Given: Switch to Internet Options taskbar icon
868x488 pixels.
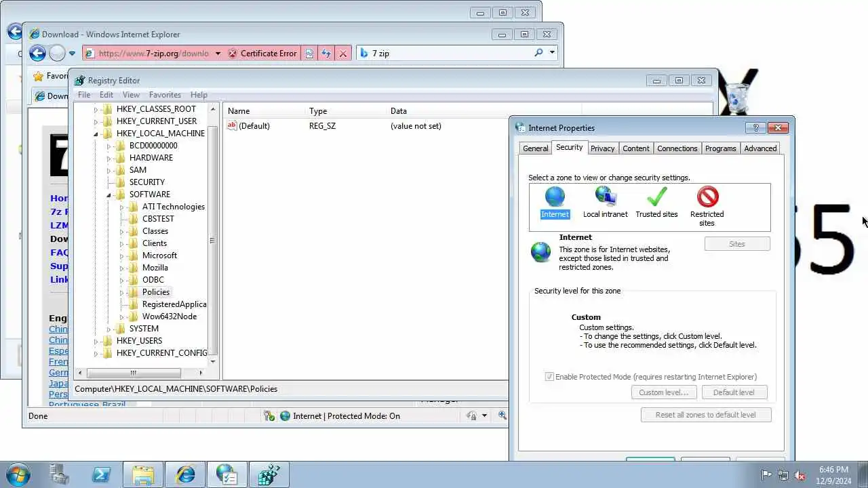Looking at the screenshot, I should [x=227, y=474].
